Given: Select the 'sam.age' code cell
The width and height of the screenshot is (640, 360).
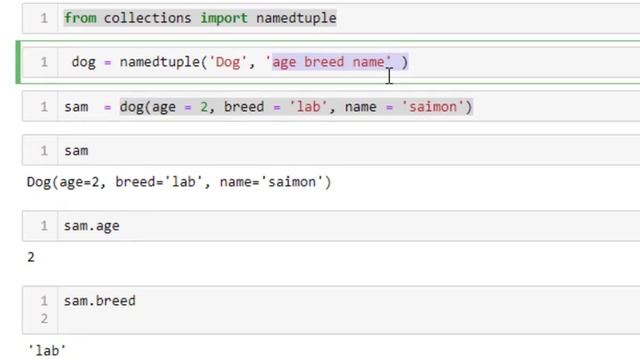Looking at the screenshot, I should click(331, 226).
